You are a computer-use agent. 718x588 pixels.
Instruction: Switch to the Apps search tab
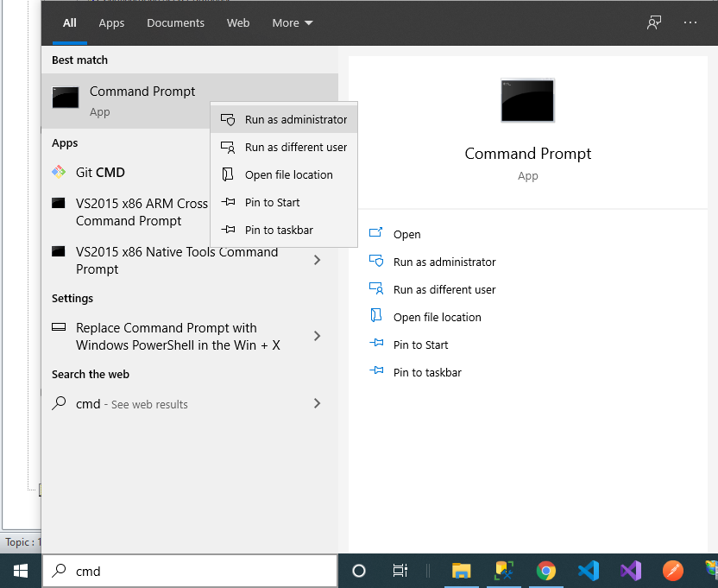click(111, 23)
